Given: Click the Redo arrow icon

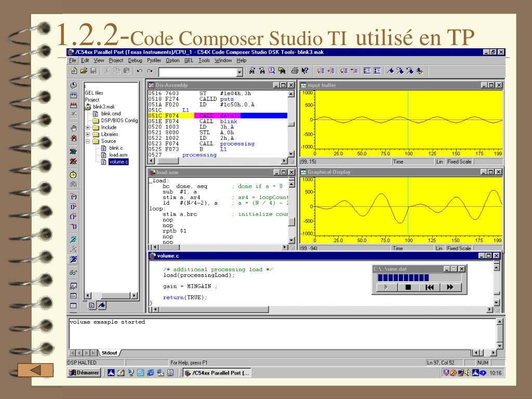Looking at the screenshot, I should click(x=150, y=71).
